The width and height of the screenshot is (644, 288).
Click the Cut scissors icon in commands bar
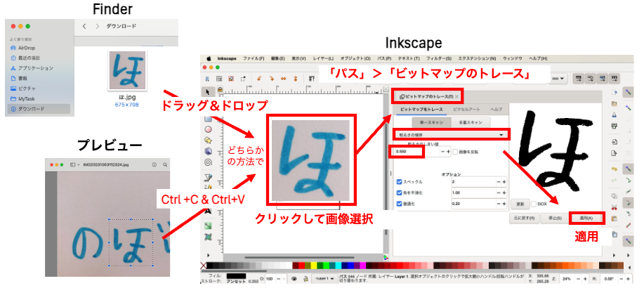[x=615, y=207]
